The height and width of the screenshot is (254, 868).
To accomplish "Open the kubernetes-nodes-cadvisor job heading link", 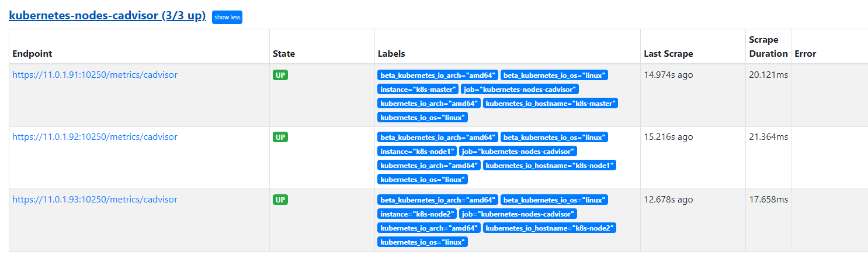I will pos(107,16).
